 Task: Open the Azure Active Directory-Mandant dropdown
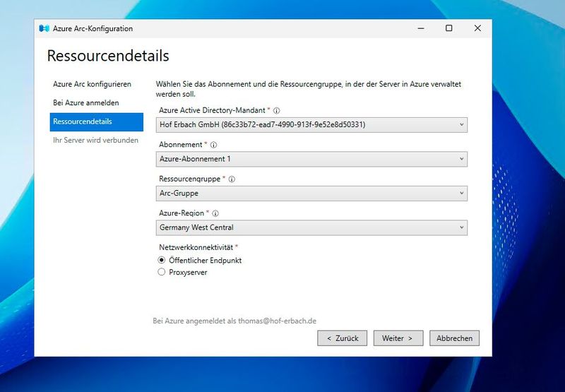coord(311,124)
